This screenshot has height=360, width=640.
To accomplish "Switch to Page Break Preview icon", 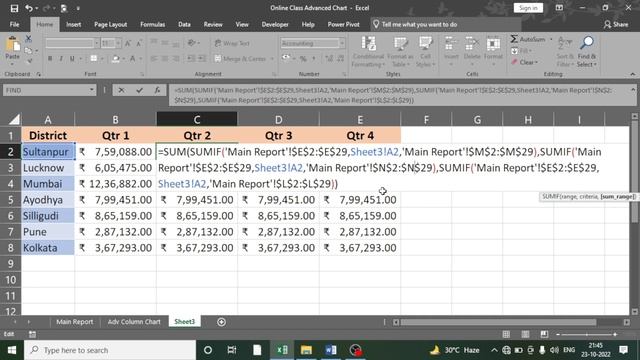I will tap(544, 334).
